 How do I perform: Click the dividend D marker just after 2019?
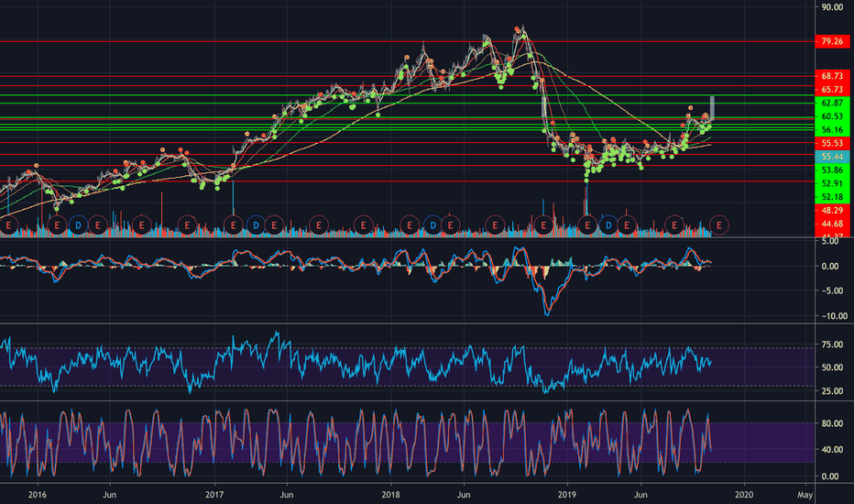(608, 225)
